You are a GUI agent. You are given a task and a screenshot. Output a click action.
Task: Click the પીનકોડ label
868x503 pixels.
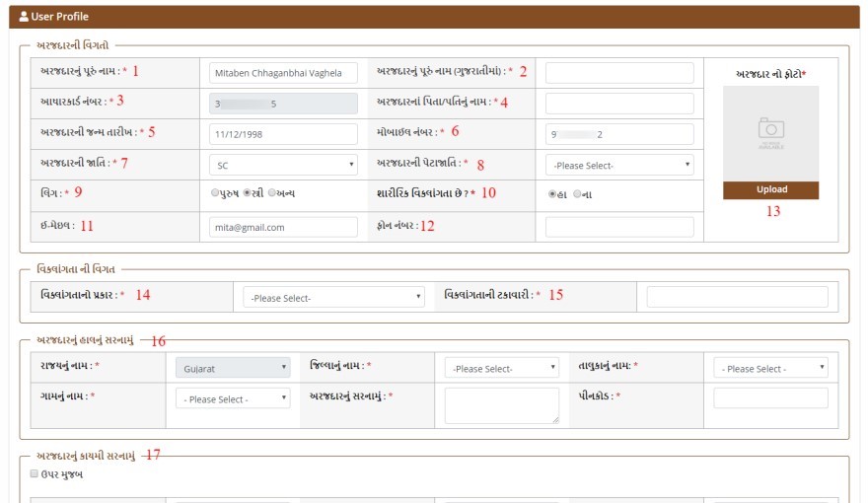coord(596,396)
